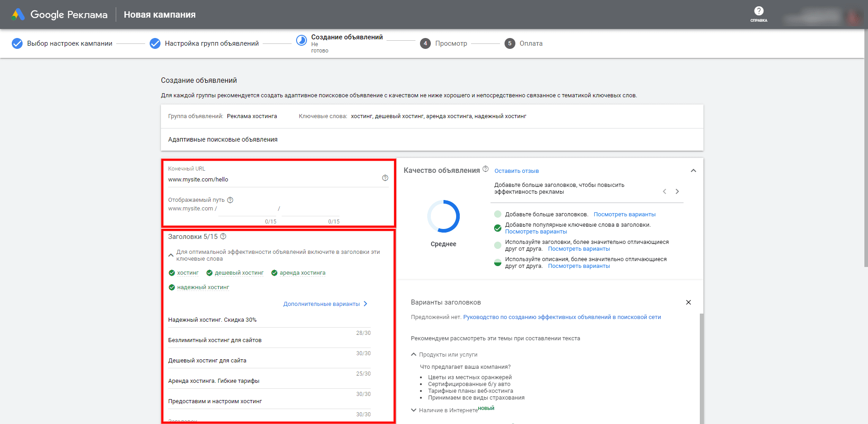Click first display path field
This screenshot has width=868, height=424.
click(x=248, y=210)
